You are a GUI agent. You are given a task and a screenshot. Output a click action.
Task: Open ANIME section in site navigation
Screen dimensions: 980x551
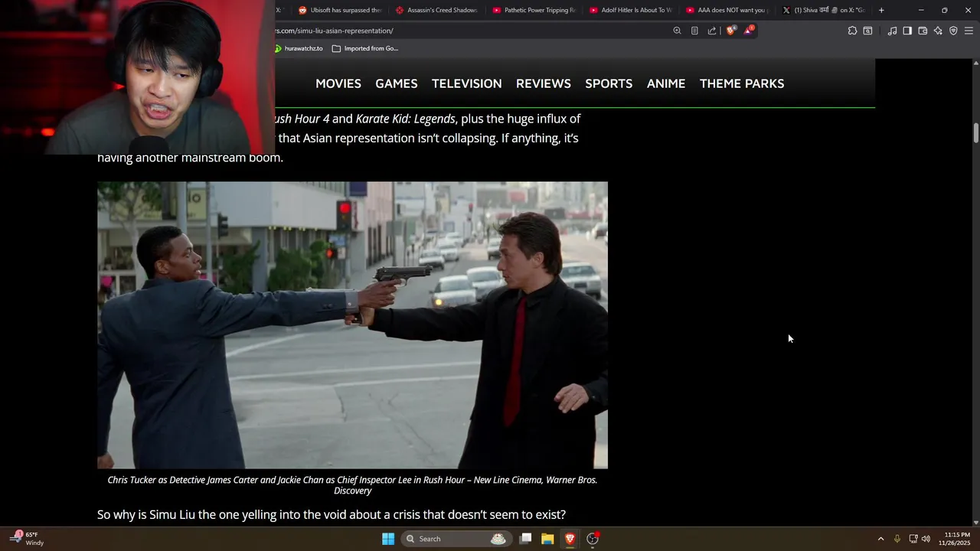point(666,83)
